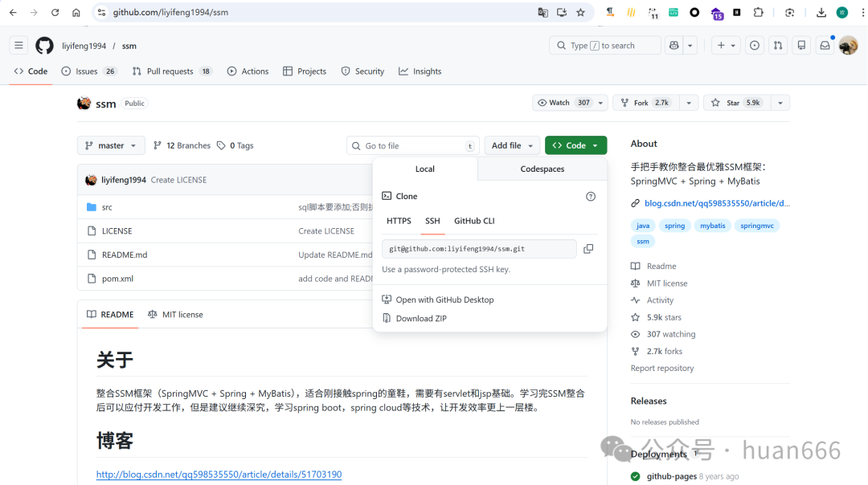Expand the Fork options dropdown arrow

[x=688, y=103]
